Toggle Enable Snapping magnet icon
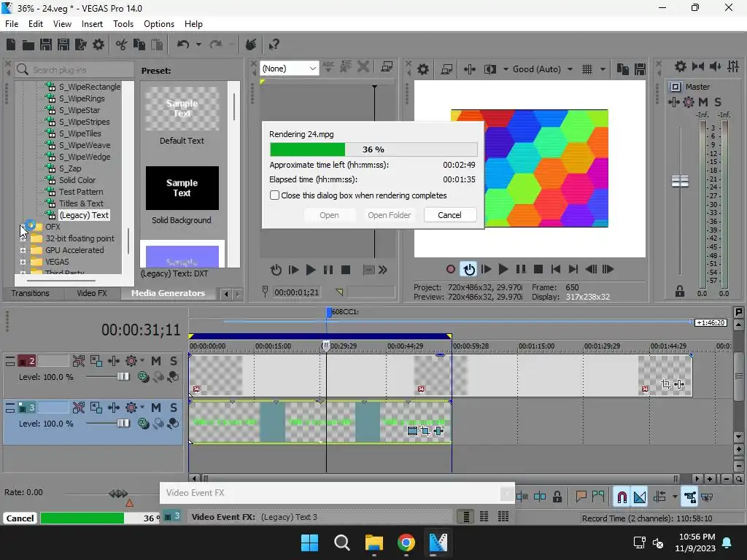The height and width of the screenshot is (560, 747). click(622, 497)
